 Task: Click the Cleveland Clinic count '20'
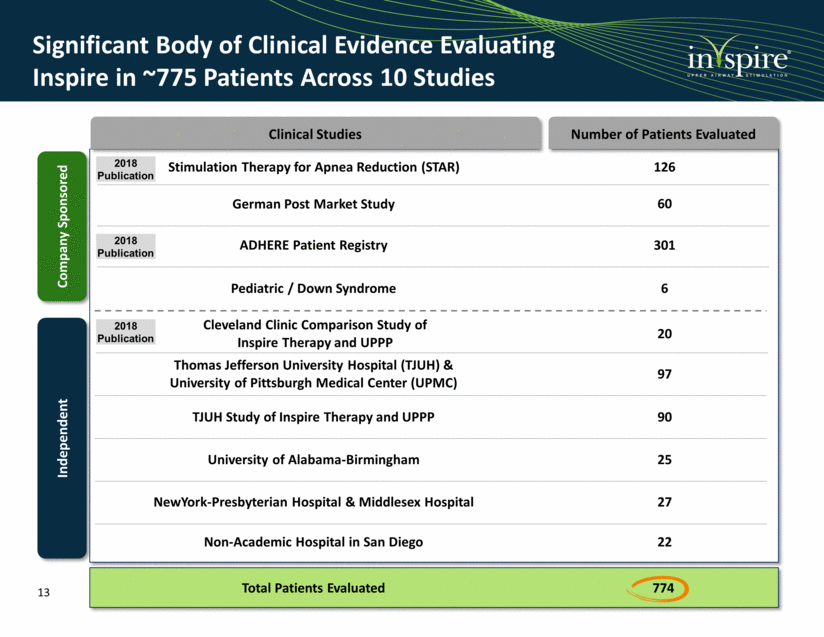pos(664,334)
